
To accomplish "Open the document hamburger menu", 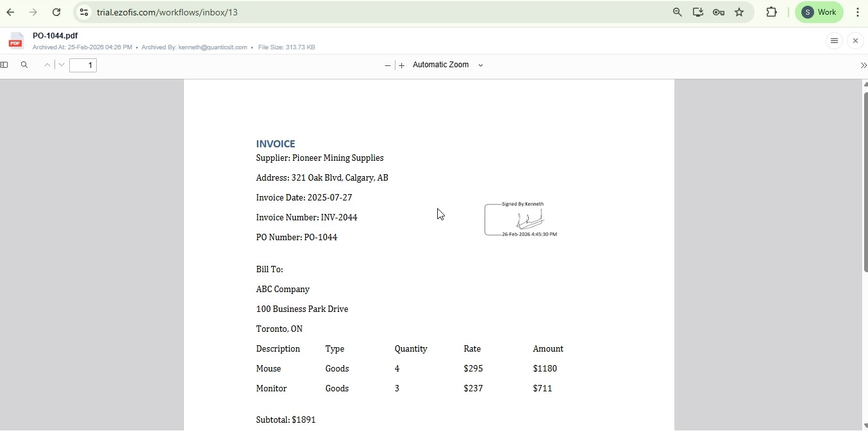I will click(x=834, y=41).
